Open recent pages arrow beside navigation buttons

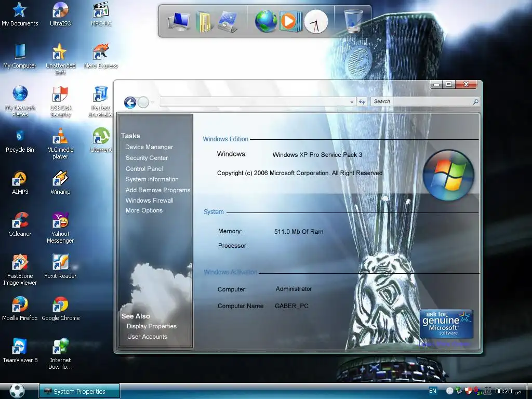[153, 102]
